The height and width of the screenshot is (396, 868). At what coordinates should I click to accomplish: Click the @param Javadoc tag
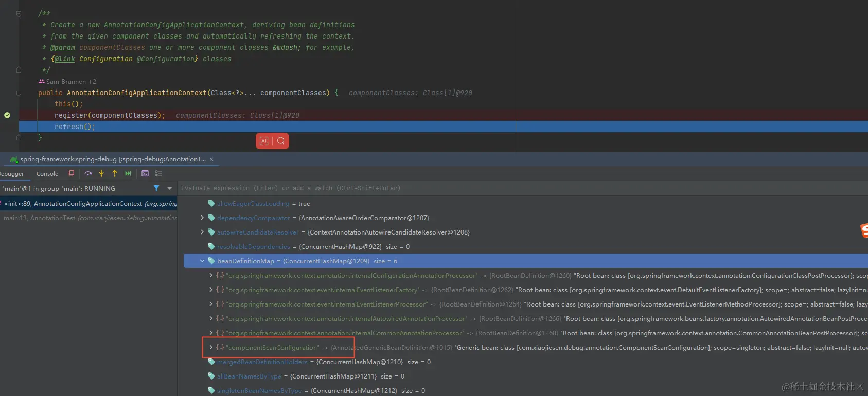pos(63,47)
